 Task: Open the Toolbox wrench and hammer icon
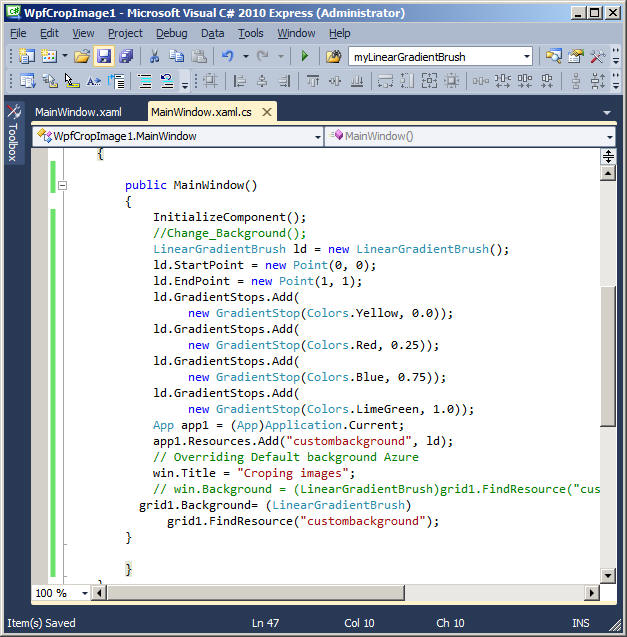tap(597, 56)
